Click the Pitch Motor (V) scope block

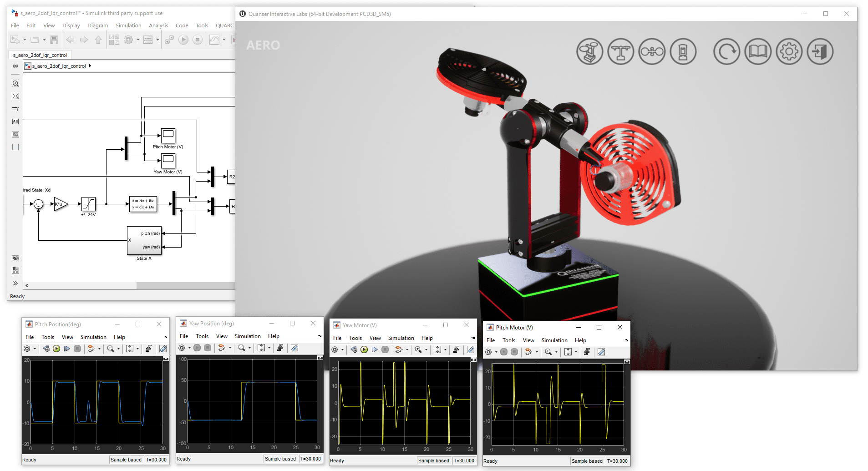coord(168,135)
